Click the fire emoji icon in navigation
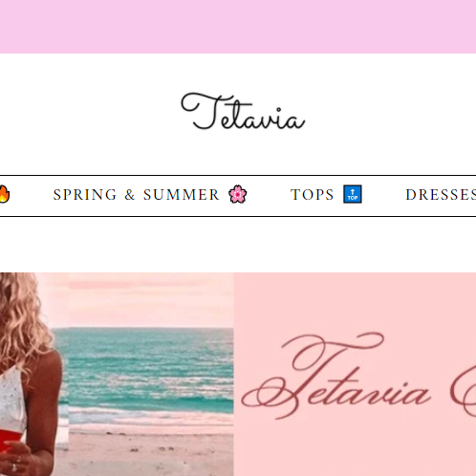The height and width of the screenshot is (476, 476). (5, 194)
